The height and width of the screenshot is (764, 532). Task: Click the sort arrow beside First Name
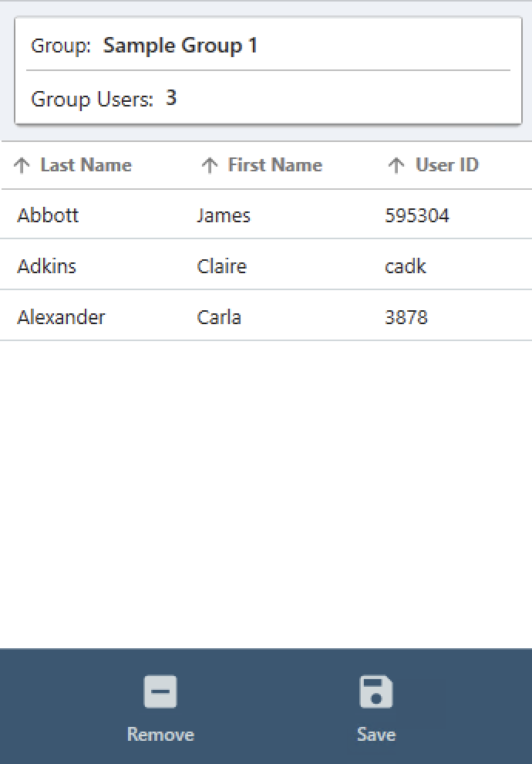click(209, 165)
